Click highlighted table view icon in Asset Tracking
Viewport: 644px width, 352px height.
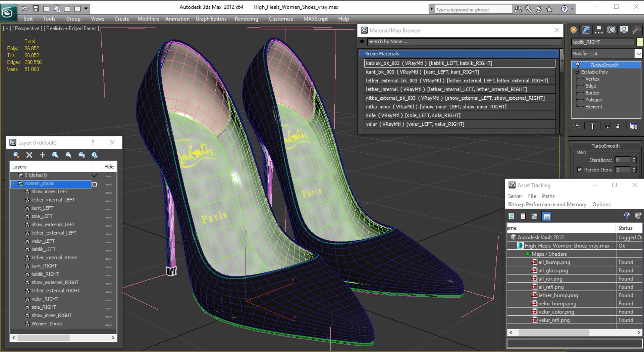point(547,216)
